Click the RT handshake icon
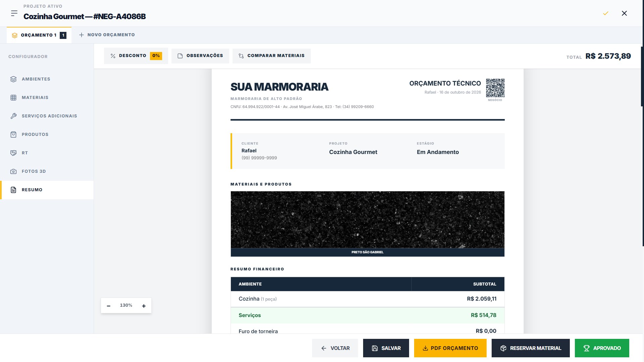Viewport: 644px width, 362px height. (x=13, y=153)
